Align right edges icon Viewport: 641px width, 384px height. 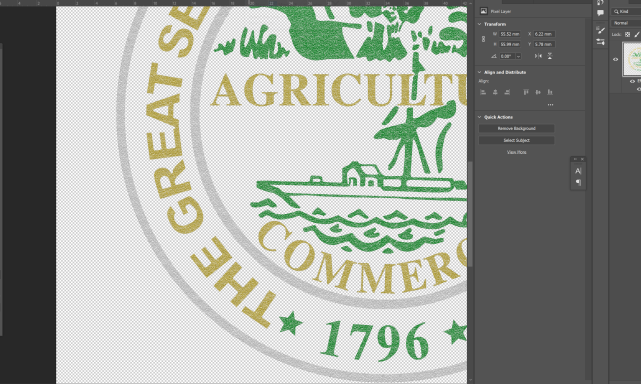click(507, 92)
